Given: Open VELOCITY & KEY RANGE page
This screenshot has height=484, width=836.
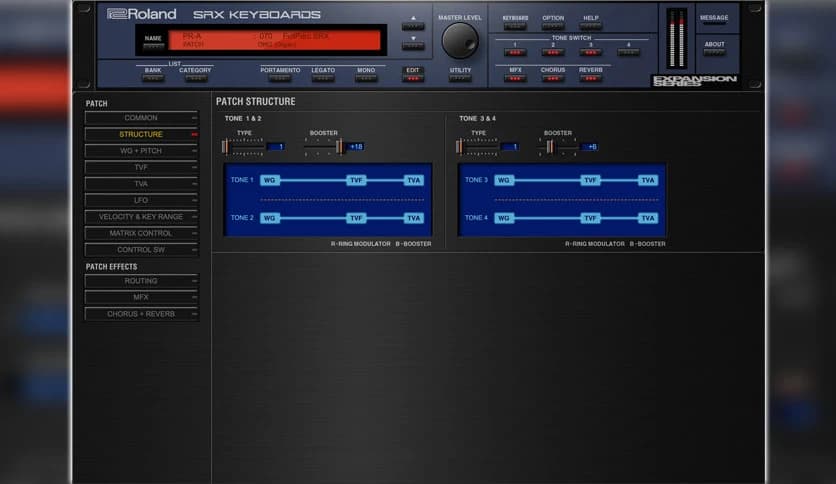Looking at the screenshot, I should coord(141,217).
